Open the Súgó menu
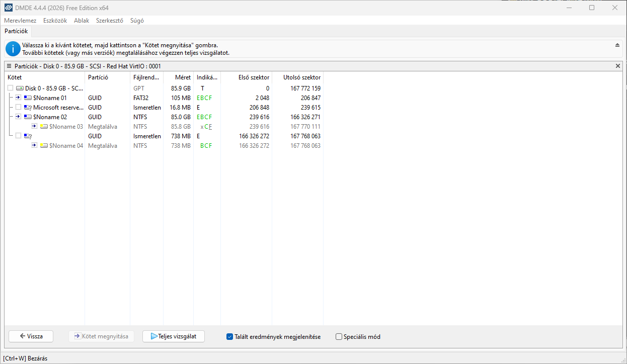 tap(137, 21)
